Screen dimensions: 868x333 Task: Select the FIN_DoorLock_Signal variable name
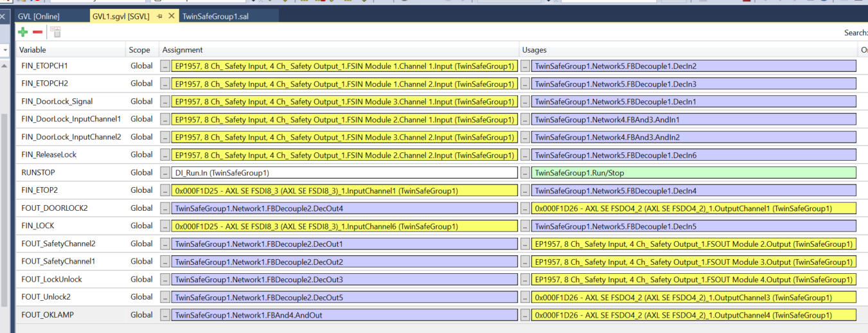[57, 102]
